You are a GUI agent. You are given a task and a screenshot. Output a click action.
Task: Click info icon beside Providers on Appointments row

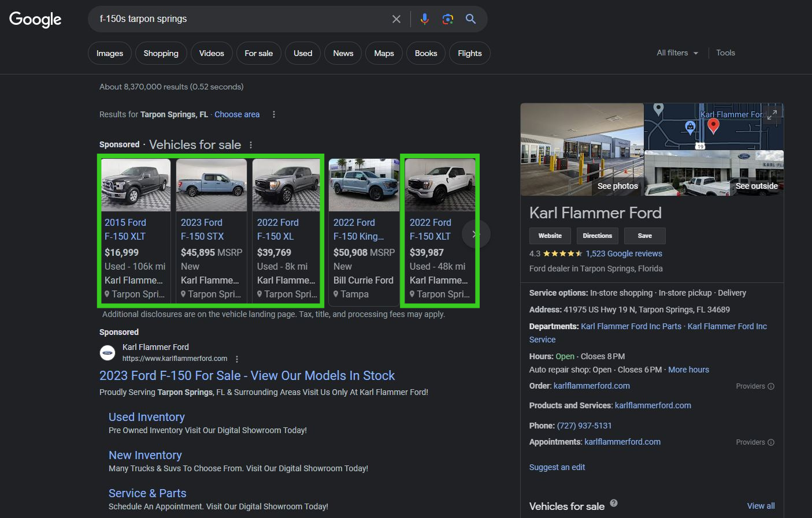click(771, 442)
